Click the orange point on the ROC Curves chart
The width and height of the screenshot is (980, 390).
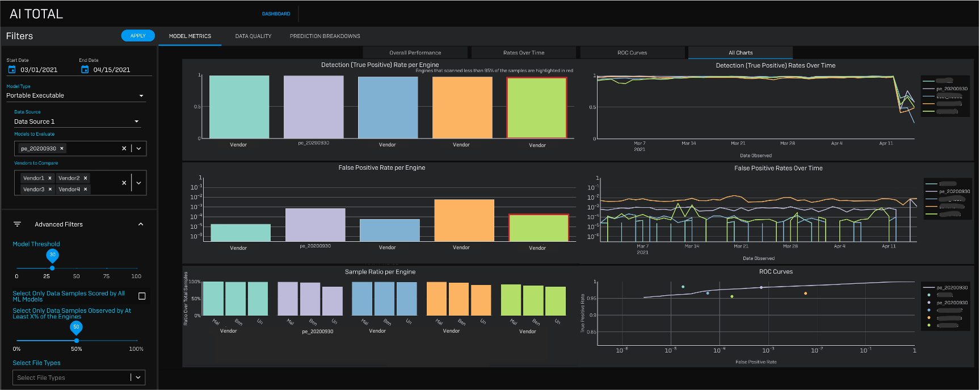coord(806,293)
